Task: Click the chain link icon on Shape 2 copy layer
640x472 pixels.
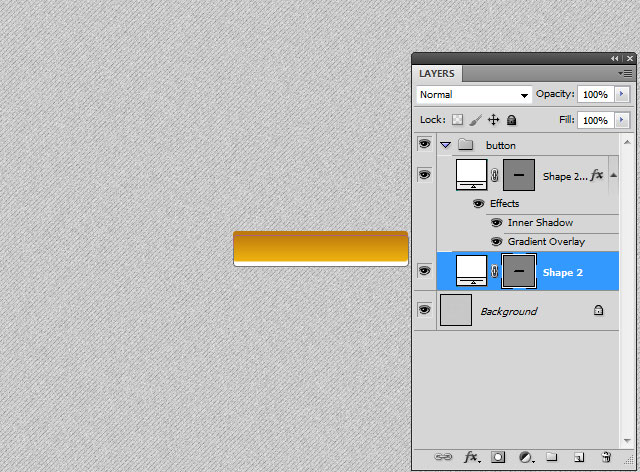Action: click(x=494, y=176)
